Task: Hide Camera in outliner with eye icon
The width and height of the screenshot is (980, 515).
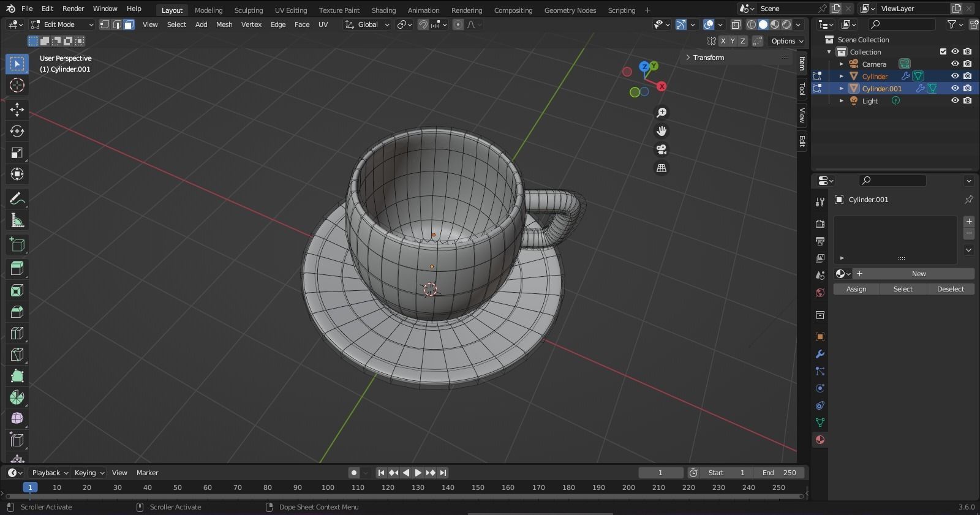Action: pyautogui.click(x=955, y=64)
